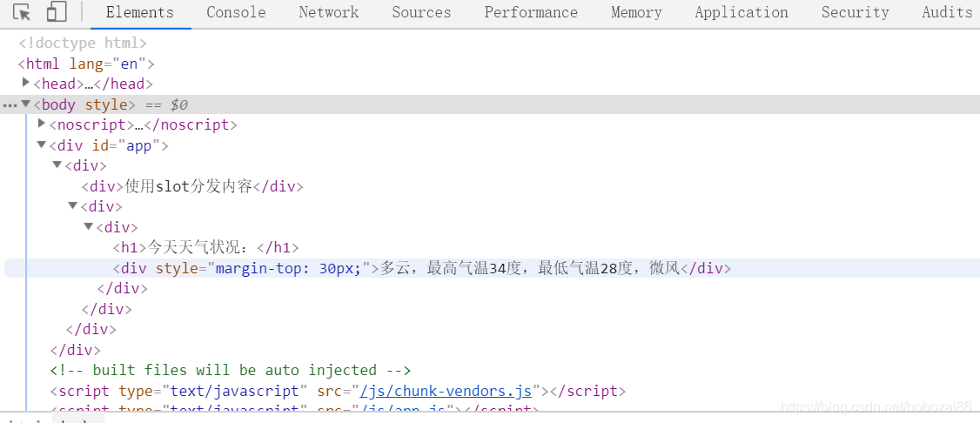Switch to the Network tab
Screen dimensions: 980x423
coord(329,12)
